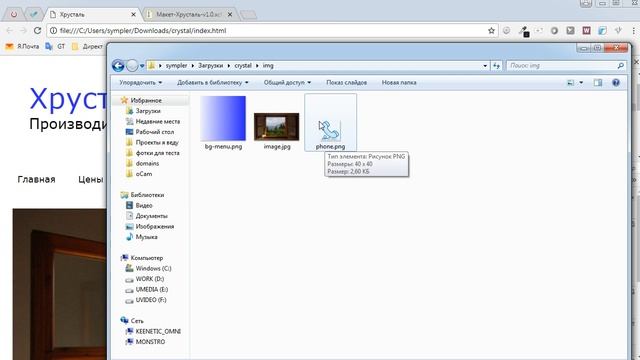This screenshot has height=360, width=640.
Task: Click the Загрузки breadcrumb in address bar
Action: [211, 65]
